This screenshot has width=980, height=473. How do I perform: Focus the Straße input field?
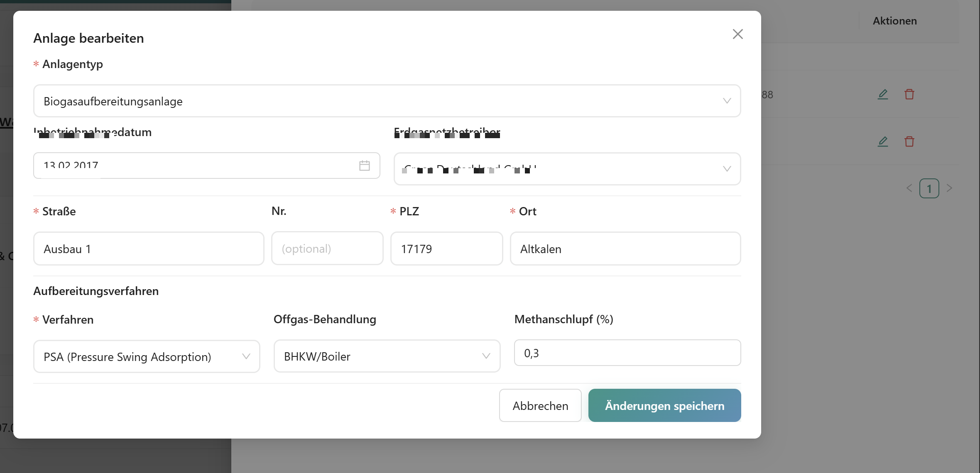click(148, 249)
